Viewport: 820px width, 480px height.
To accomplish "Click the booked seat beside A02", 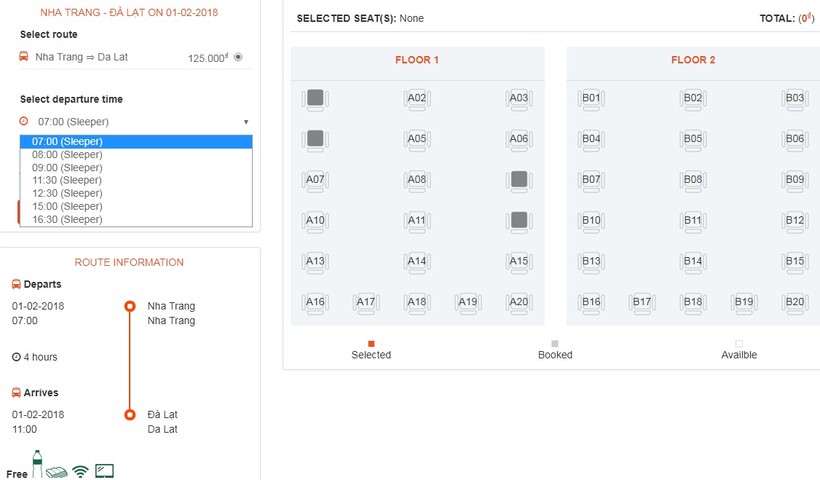I will (315, 98).
